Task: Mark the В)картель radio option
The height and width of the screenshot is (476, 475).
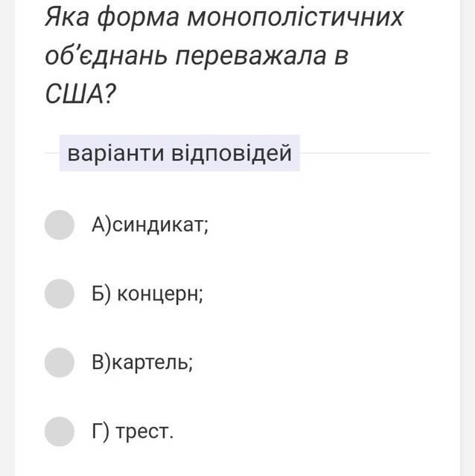Action: (x=60, y=362)
